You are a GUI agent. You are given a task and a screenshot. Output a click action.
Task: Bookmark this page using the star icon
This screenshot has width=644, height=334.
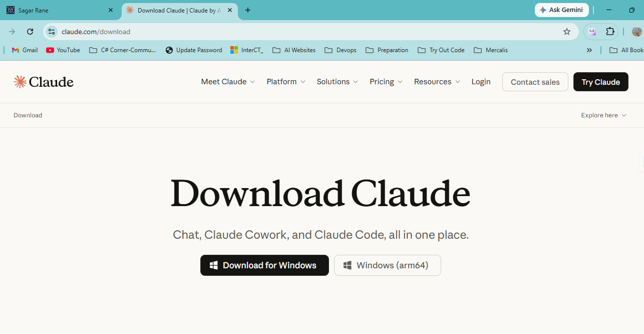pos(567,32)
